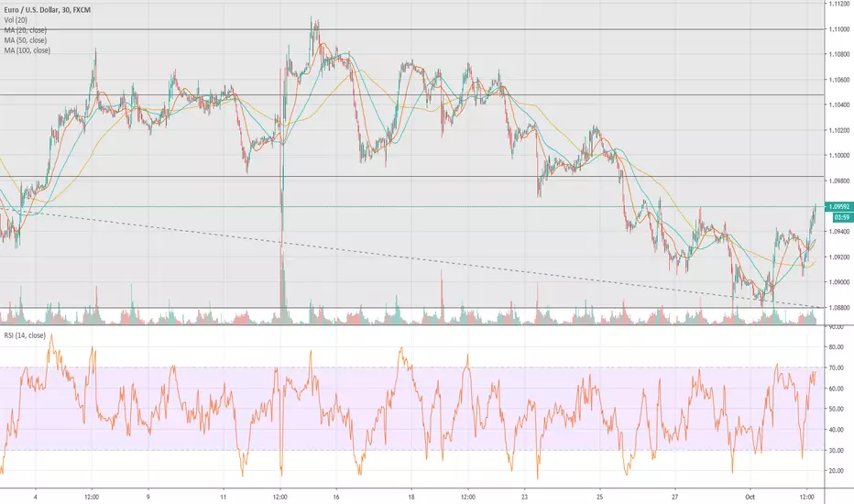Select the MA (50, close) indicator label
The image size is (854, 504).
[26, 40]
